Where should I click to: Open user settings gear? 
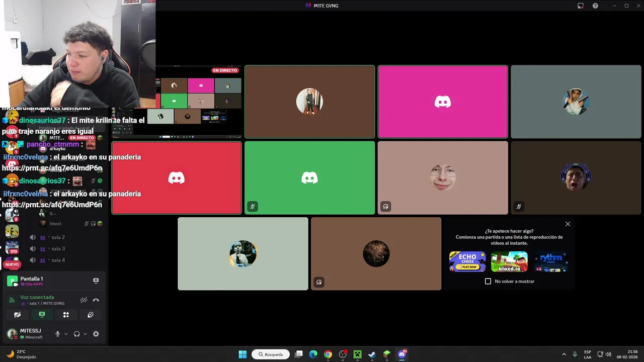point(96,334)
